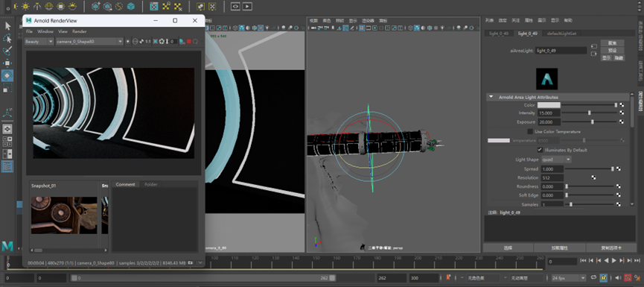
Task: Toggle the round dot button in RenderView toolbar
Action: coord(128,42)
